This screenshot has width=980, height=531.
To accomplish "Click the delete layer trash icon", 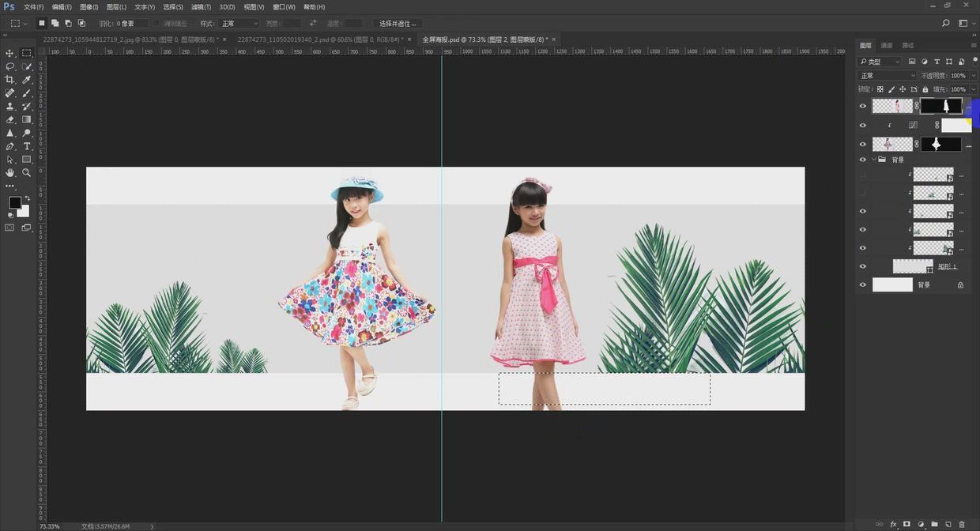I will pyautogui.click(x=962, y=524).
